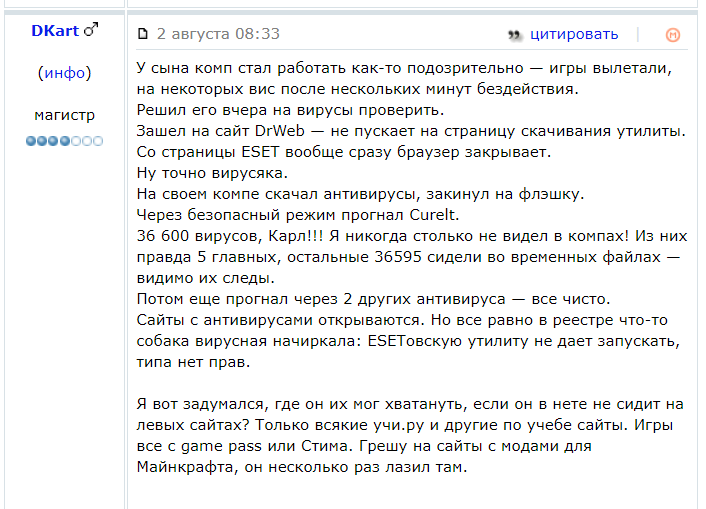Click the цитировать quote link
This screenshot has width=706, height=509.
(574, 35)
